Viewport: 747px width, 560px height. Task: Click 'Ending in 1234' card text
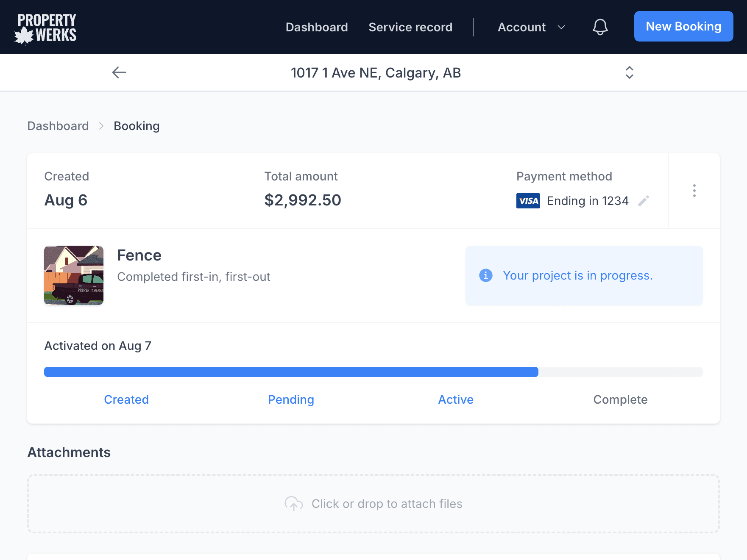coord(588,201)
